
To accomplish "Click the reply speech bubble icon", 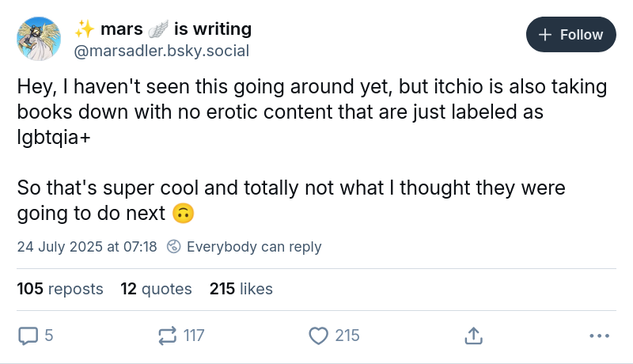I will [28, 336].
